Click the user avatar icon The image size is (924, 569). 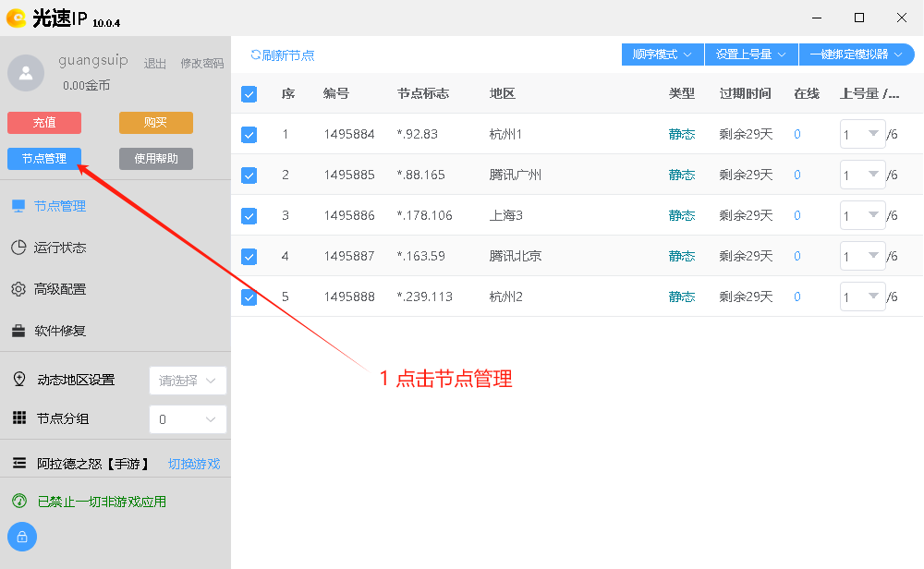tap(26, 73)
